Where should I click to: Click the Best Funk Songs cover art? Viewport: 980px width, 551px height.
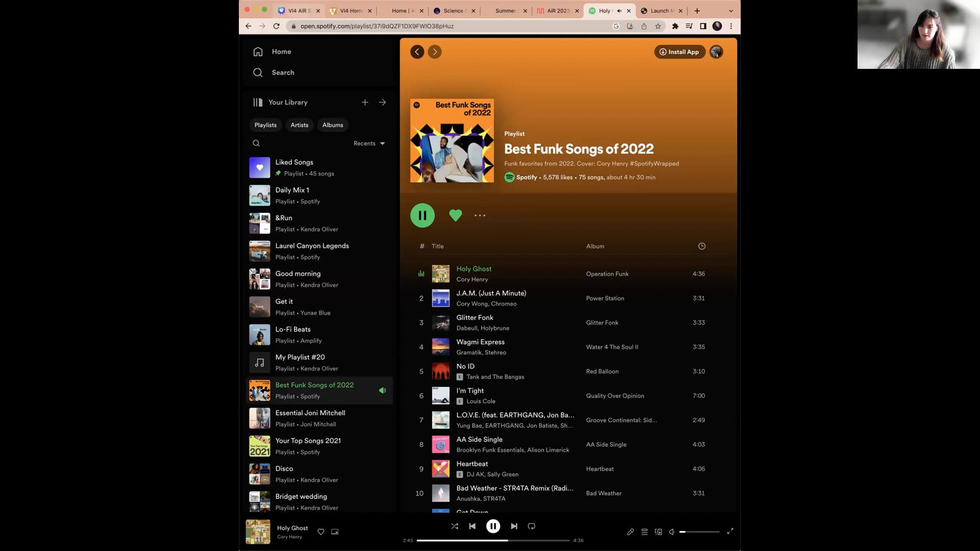[452, 141]
